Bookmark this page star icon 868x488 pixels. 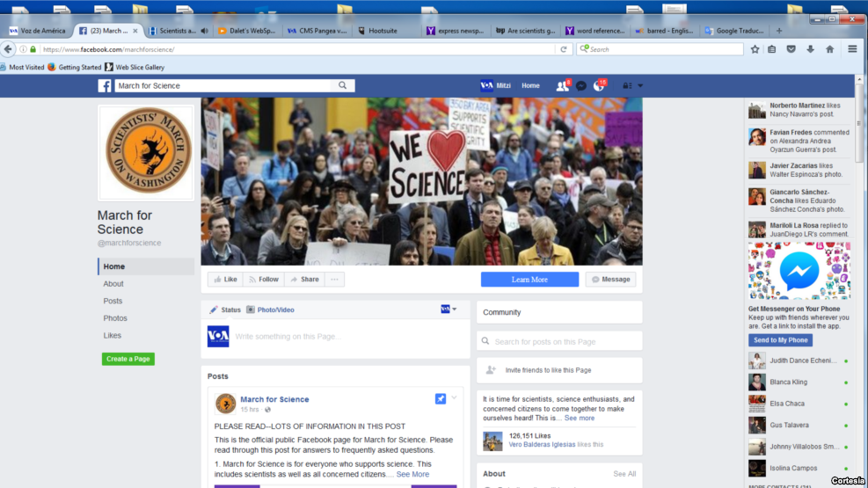755,49
